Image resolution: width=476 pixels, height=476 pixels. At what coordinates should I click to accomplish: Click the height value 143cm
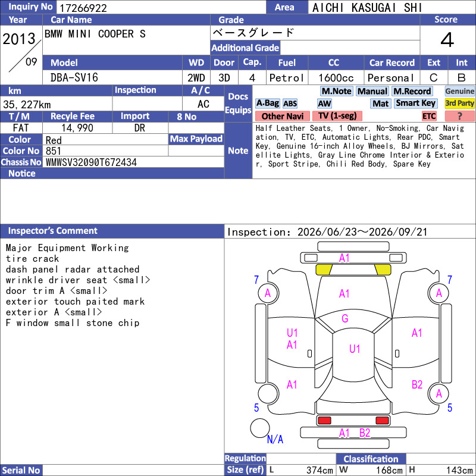(x=459, y=470)
